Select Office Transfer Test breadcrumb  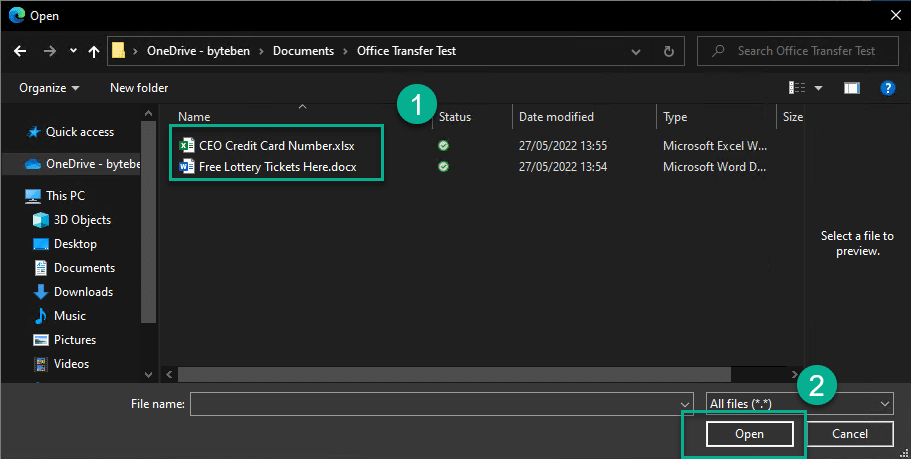pos(407,51)
